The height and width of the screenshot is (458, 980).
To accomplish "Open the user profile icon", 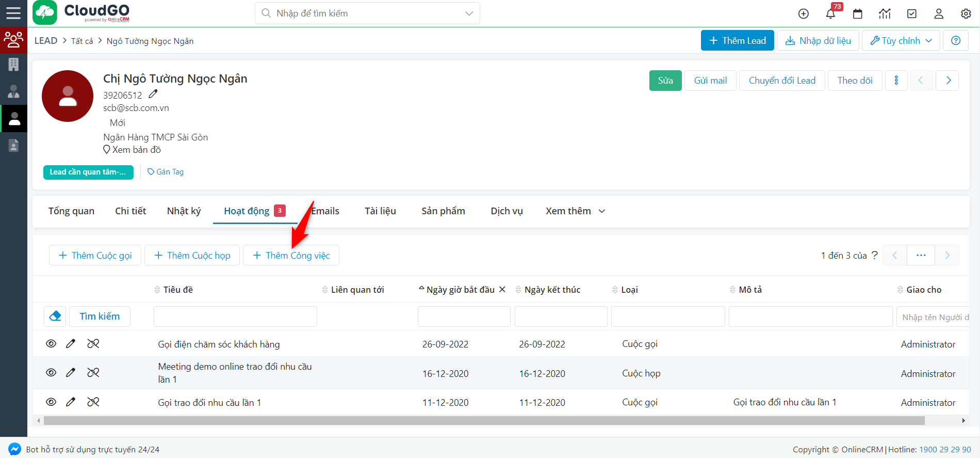I will pos(939,14).
